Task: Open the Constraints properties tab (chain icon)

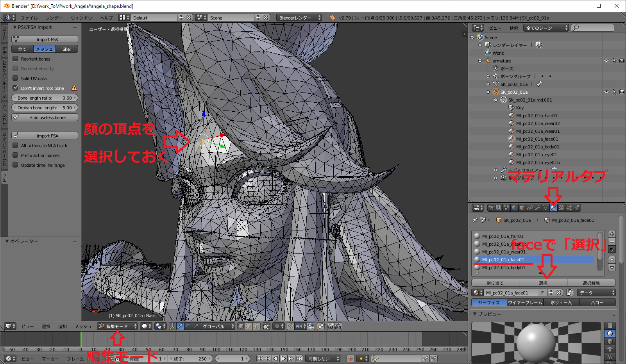Action: point(530,208)
